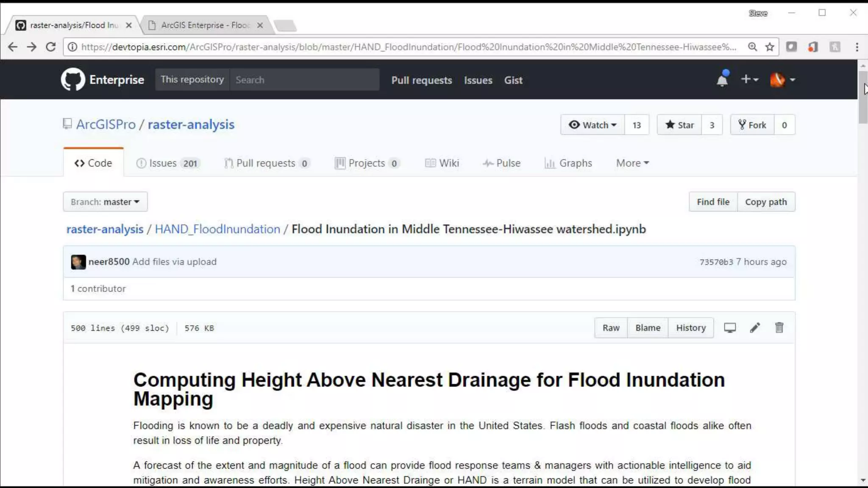The height and width of the screenshot is (488, 868).
Task: Click the page scrollbar down arrow
Action: click(863, 480)
